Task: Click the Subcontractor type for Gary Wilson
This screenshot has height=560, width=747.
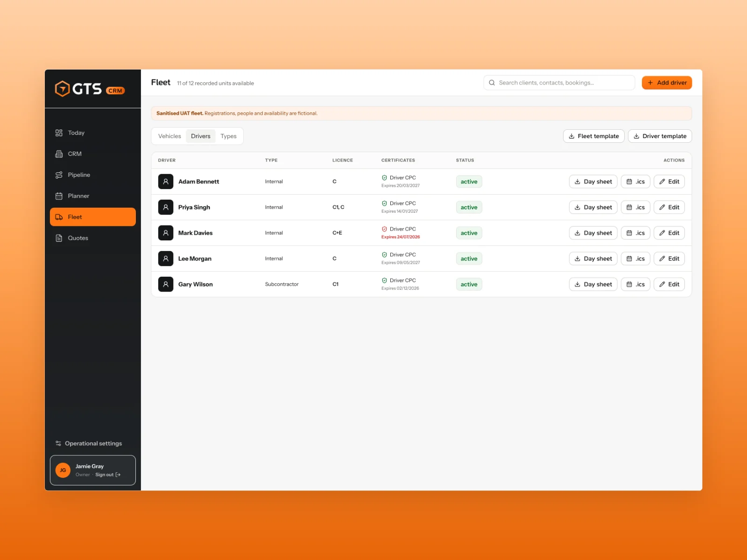Action: (282, 284)
